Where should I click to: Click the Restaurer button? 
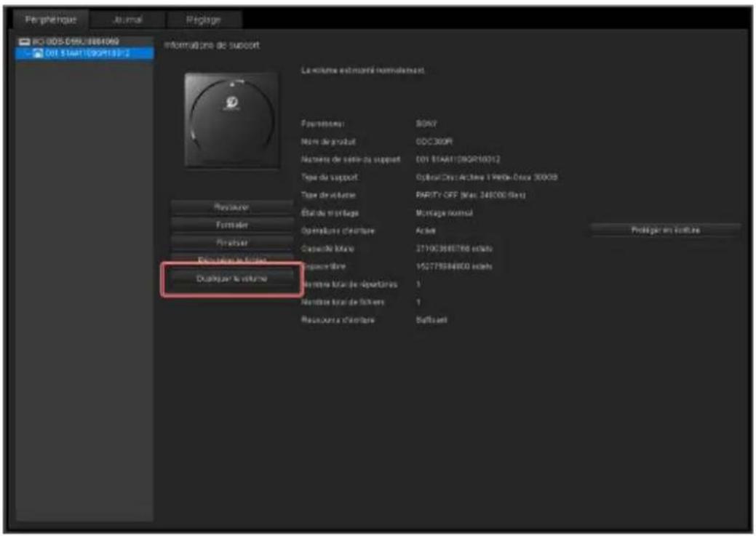click(232, 207)
